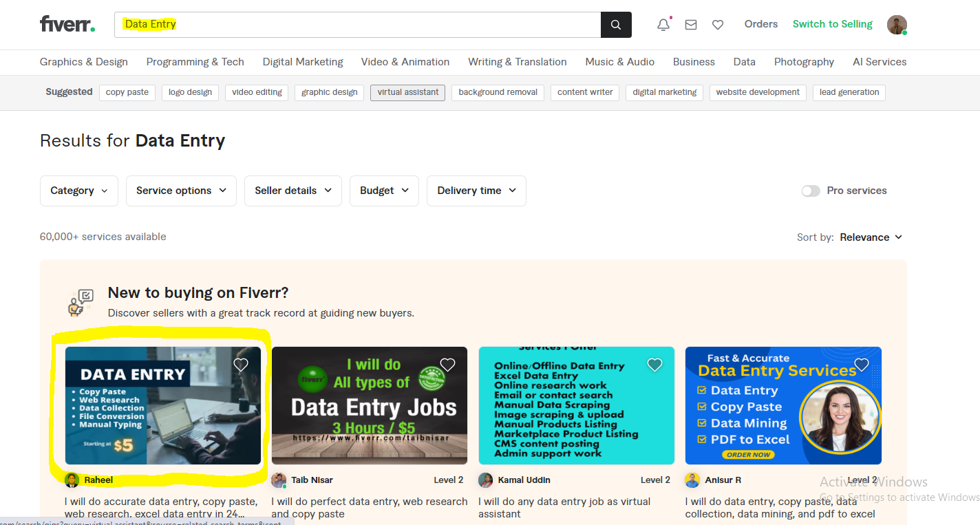Favorite Kamal Uddin's gig with heart icon
The width and height of the screenshot is (980, 525).
654,365
